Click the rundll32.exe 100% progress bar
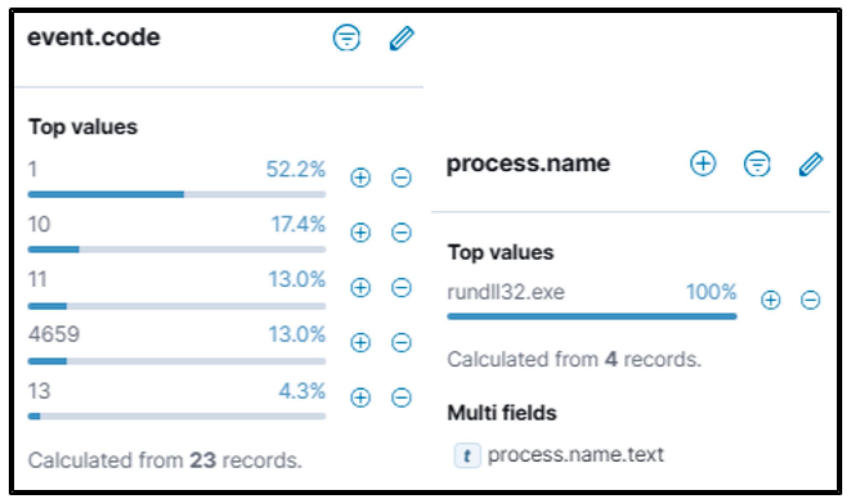The width and height of the screenshot is (851, 504). pyautogui.click(x=592, y=316)
